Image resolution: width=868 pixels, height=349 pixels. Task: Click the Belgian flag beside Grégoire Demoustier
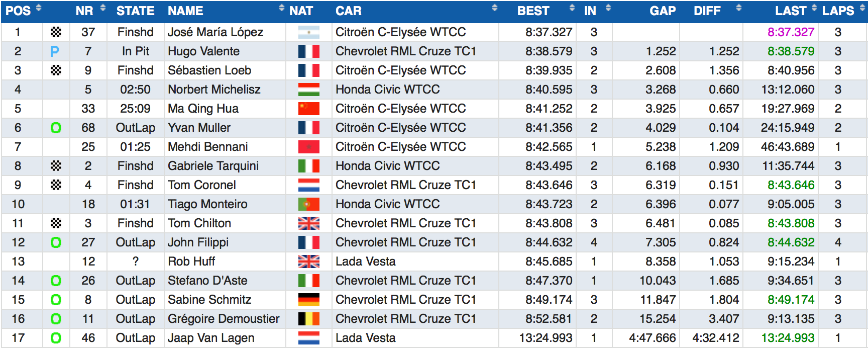pyautogui.click(x=308, y=319)
